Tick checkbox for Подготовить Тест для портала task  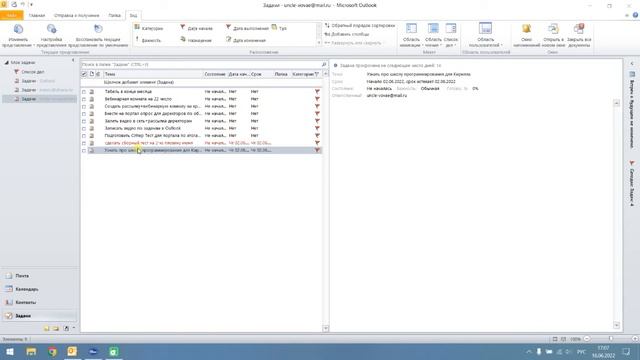(84, 136)
